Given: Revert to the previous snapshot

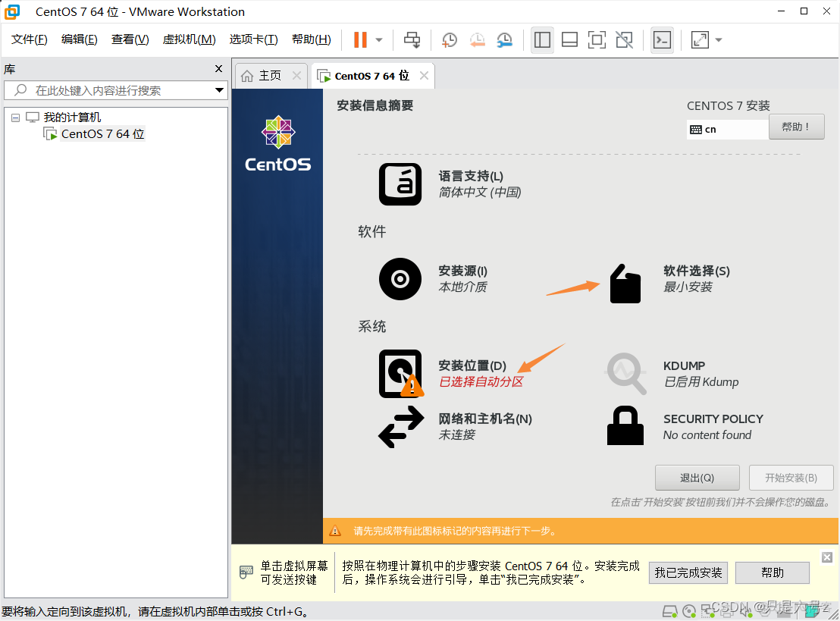Looking at the screenshot, I should pyautogui.click(x=477, y=39).
